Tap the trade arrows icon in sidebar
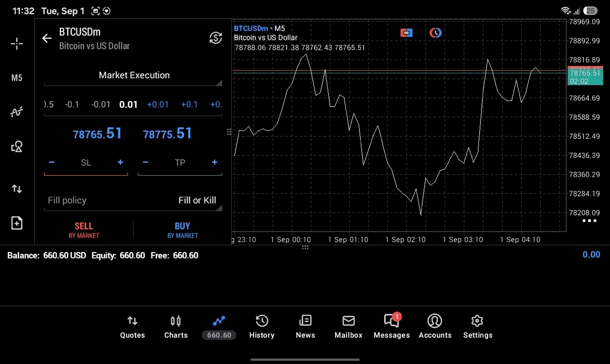 (17, 189)
